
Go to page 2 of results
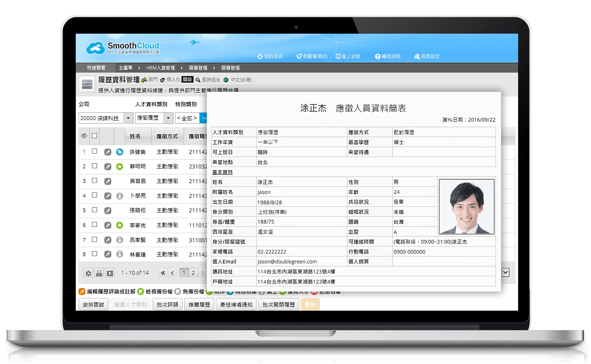[193, 273]
